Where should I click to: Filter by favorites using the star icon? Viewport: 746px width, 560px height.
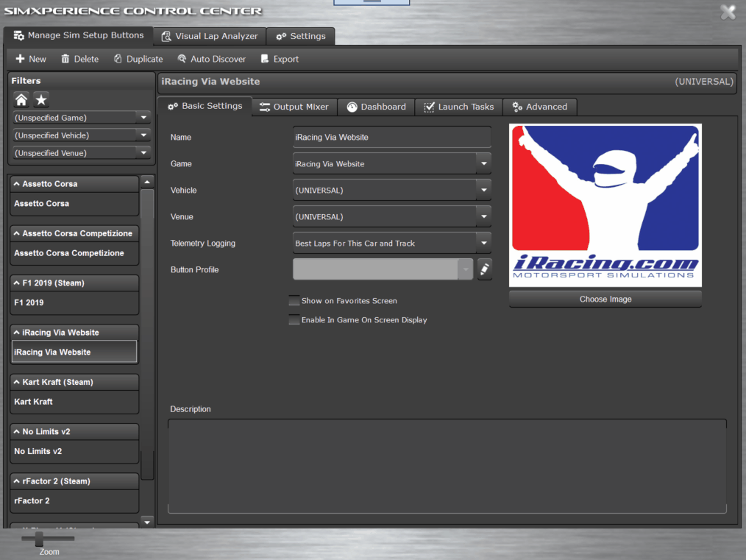(x=40, y=99)
